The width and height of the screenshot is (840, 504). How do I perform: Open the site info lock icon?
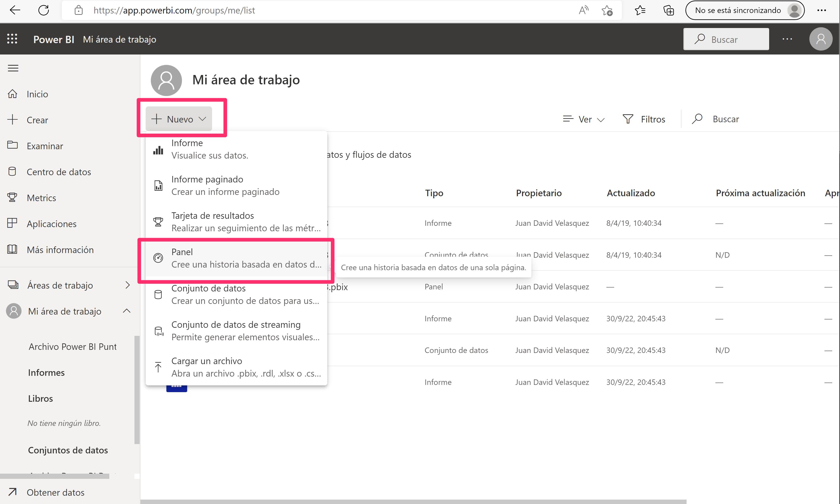(x=78, y=10)
